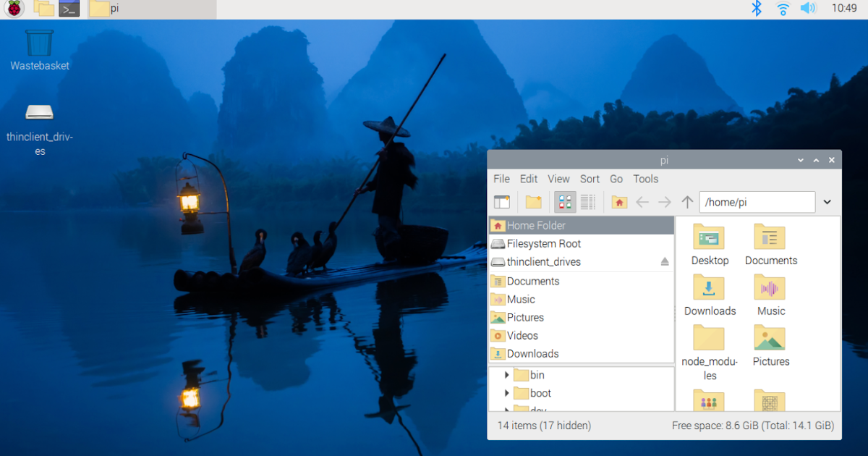The height and width of the screenshot is (456, 868).
Task: Open the Sort menu
Action: 590,179
